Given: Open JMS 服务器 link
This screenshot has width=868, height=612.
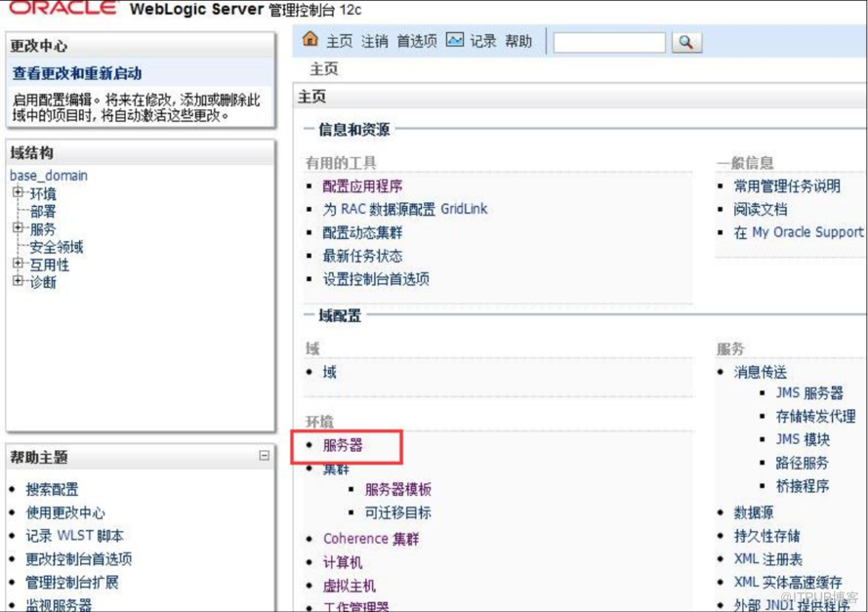Looking at the screenshot, I should (x=809, y=393).
